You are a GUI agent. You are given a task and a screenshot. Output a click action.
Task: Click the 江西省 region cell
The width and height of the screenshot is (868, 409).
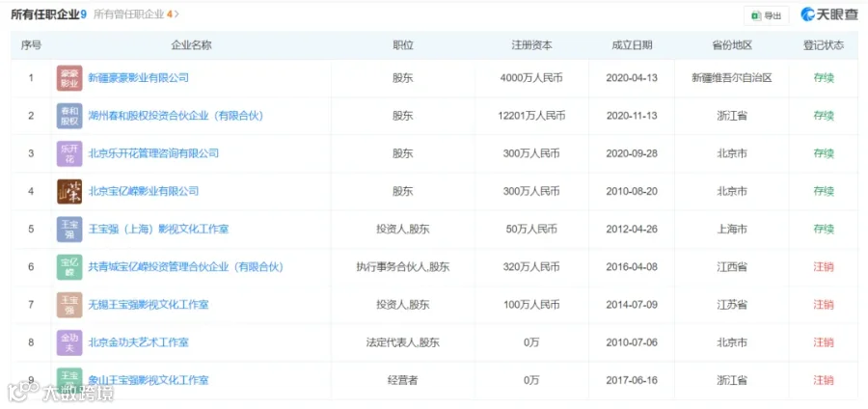coord(732,267)
